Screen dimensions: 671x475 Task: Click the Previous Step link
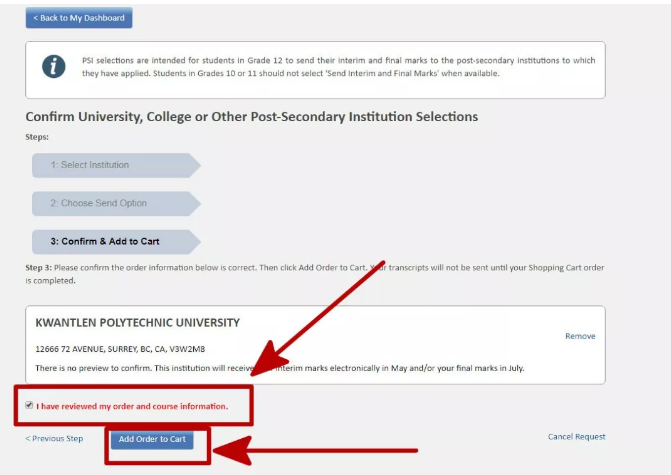(x=54, y=438)
